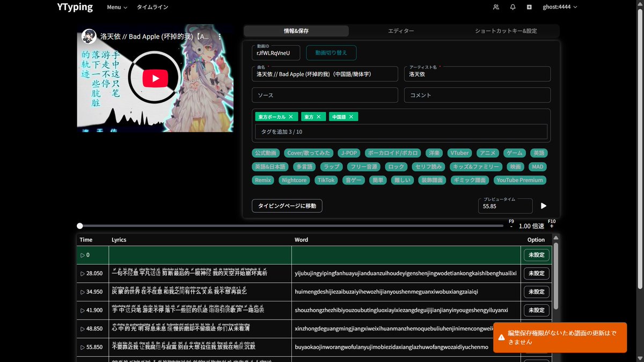Open 未設定 option for 34.950 row
This screenshot has width=644, height=362.
tap(536, 292)
